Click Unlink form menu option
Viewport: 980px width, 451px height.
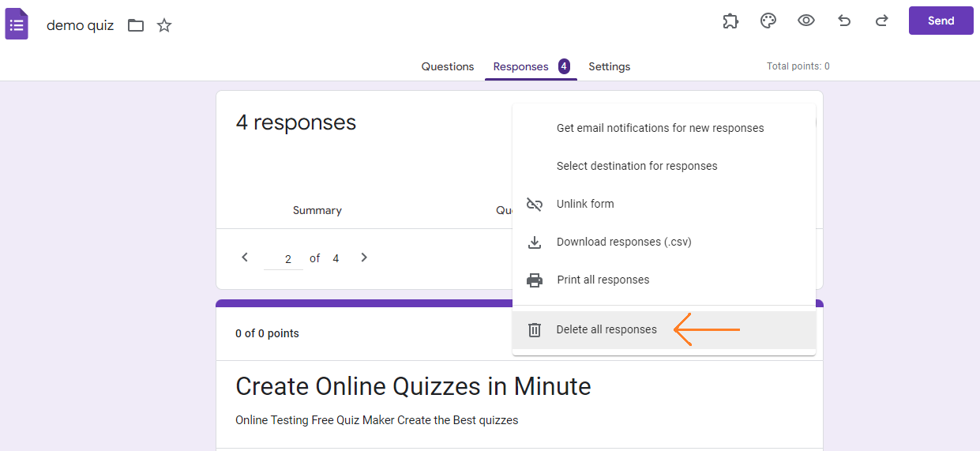[584, 204]
